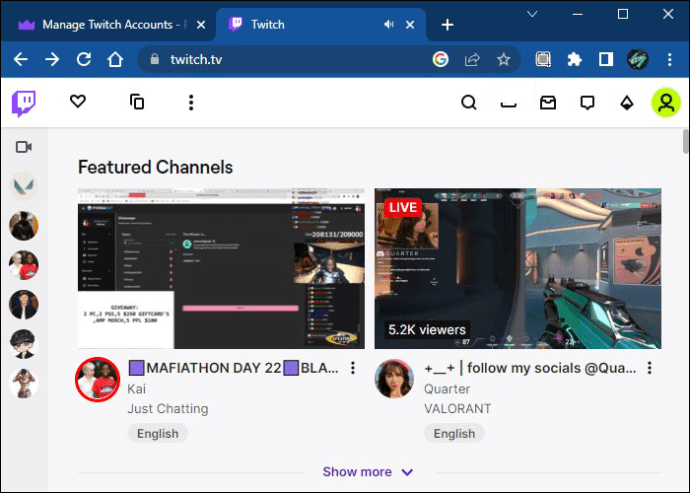
Task: Toggle the browser side panel icon
Action: [606, 60]
